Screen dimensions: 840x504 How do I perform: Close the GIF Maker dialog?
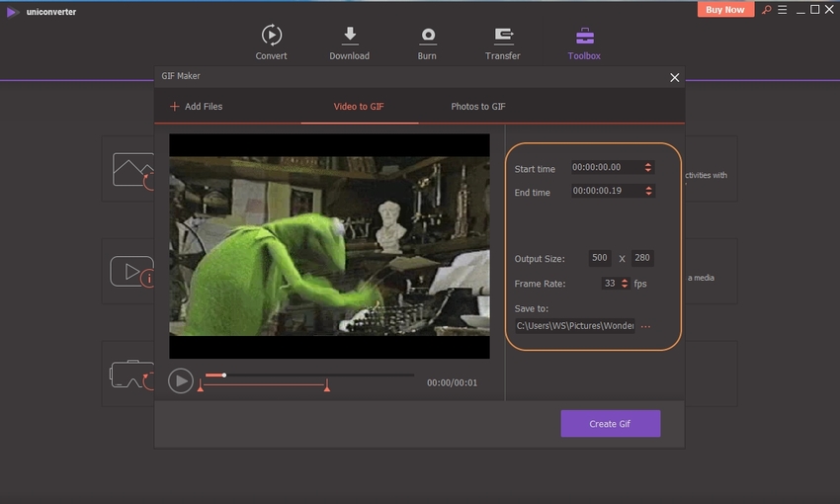(x=675, y=77)
